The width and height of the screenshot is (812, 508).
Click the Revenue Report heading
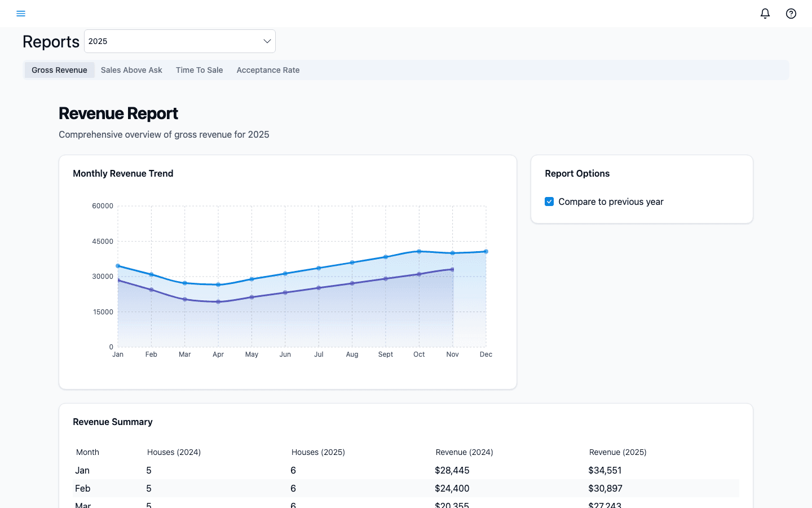(118, 113)
